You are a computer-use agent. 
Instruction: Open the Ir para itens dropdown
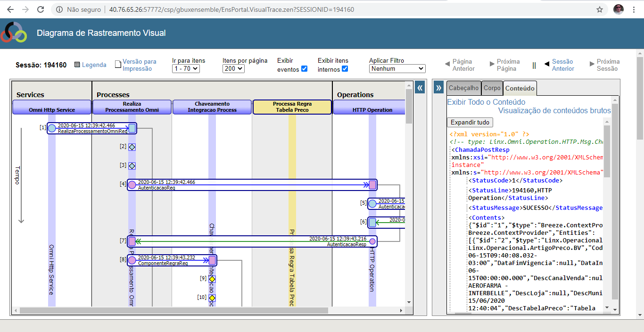pos(186,69)
